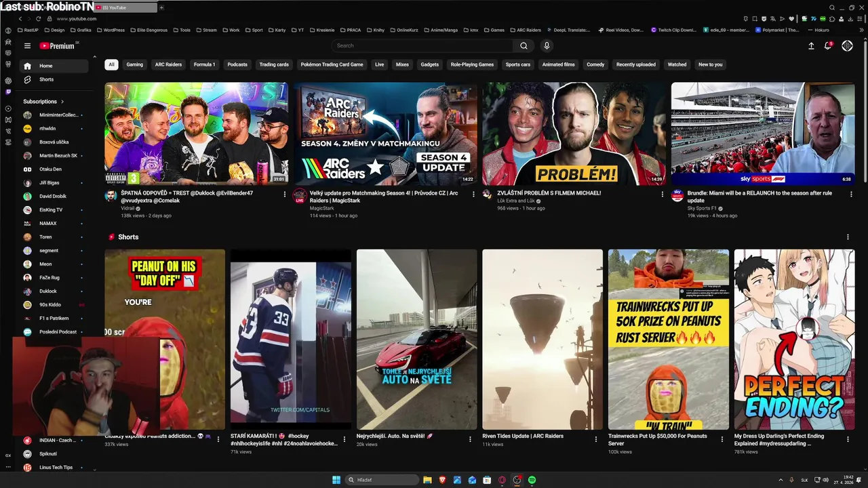Open the Polymarket bookmark
The height and width of the screenshot is (488, 868).
(778, 30)
